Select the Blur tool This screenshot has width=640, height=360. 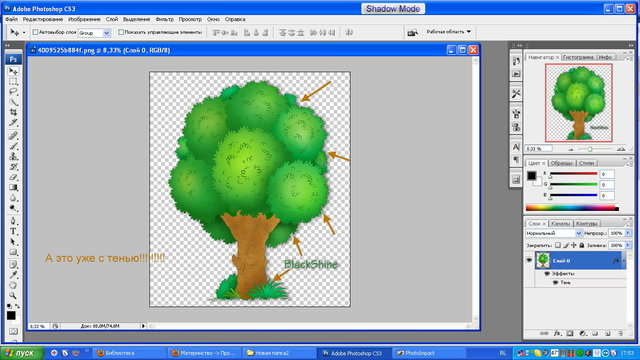[13, 198]
